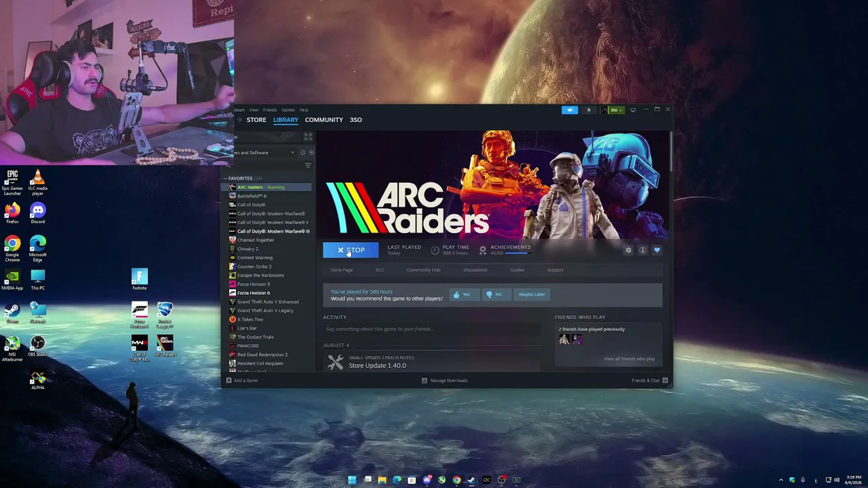868x488 pixels.
Task: Open library advanced filter options icon
Action: pos(308,166)
